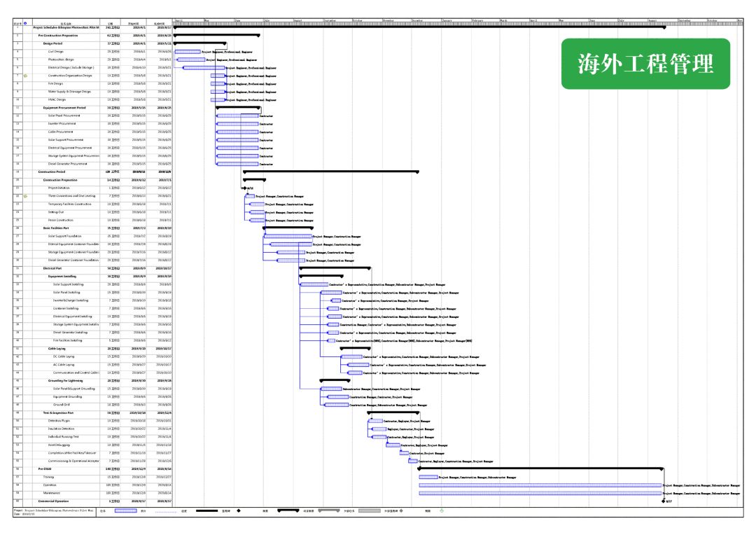Click the Fence Construction task name
Image resolution: width=756 pixels, height=535 pixels.
point(61,221)
